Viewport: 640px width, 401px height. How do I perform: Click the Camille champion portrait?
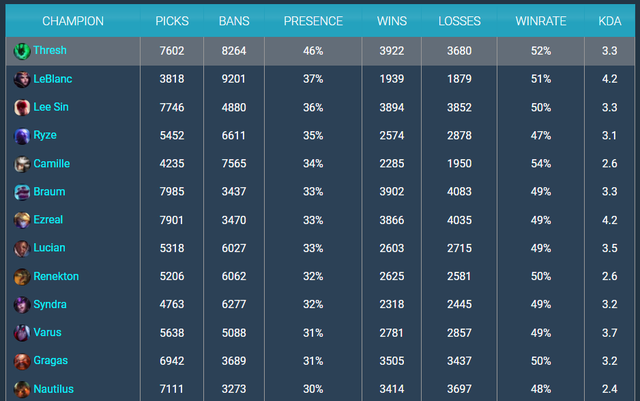(22, 164)
